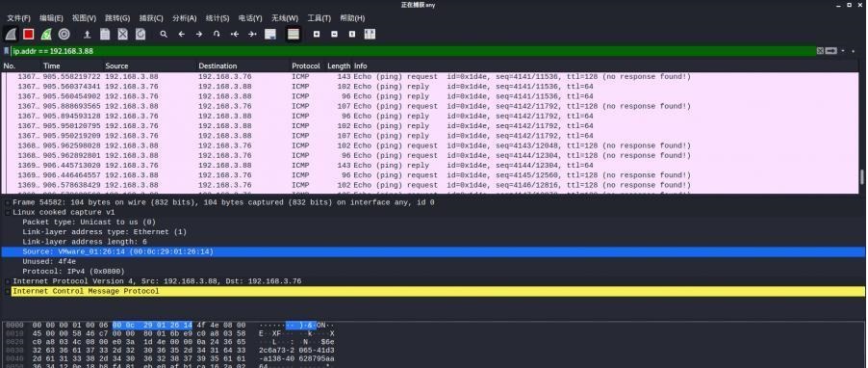Apply the display filter arrow button
The image size is (868, 368).
pyautogui.click(x=830, y=51)
